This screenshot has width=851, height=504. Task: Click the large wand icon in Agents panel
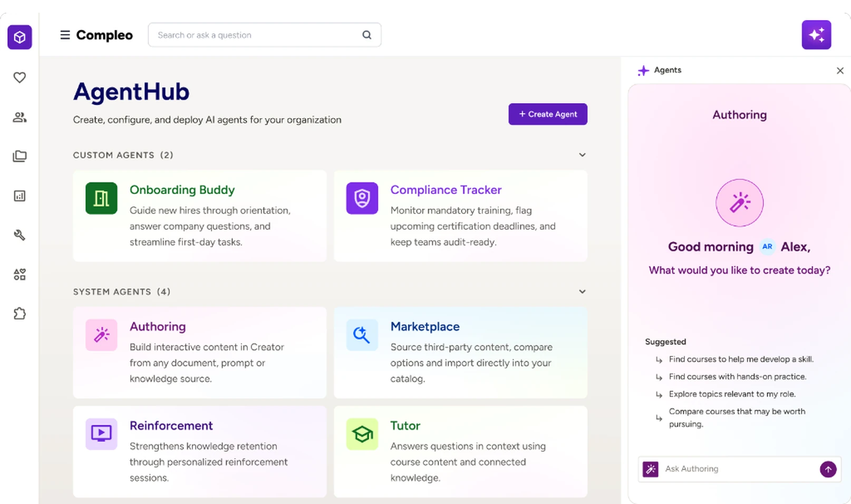(739, 203)
